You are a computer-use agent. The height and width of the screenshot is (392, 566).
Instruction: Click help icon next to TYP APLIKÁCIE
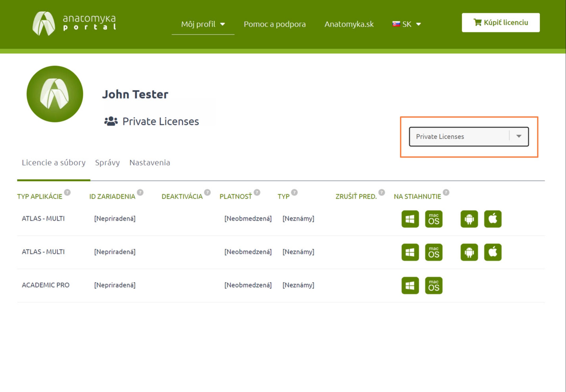click(x=67, y=192)
